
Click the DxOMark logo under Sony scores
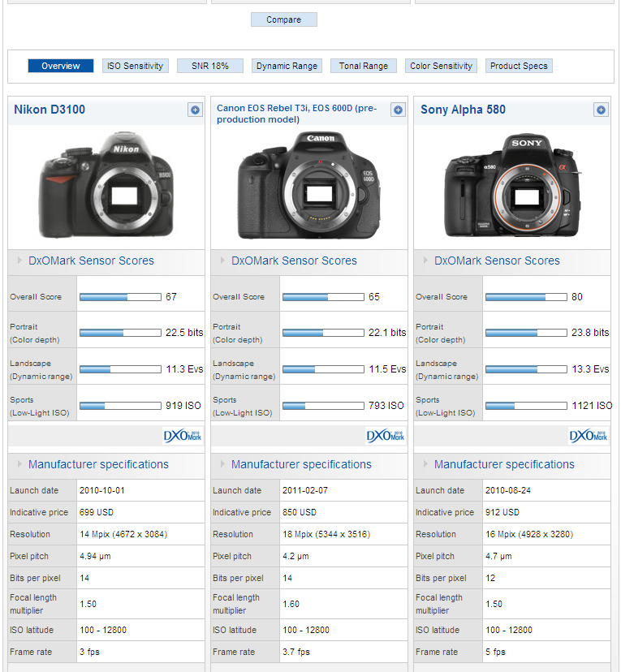(x=589, y=436)
